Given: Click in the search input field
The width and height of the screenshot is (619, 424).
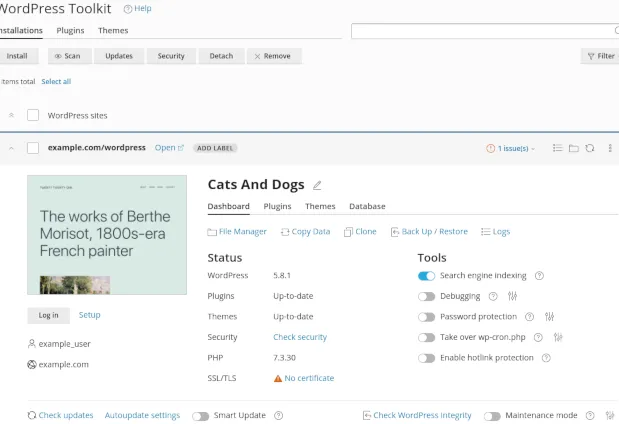Looking at the screenshot, I should 485,31.
